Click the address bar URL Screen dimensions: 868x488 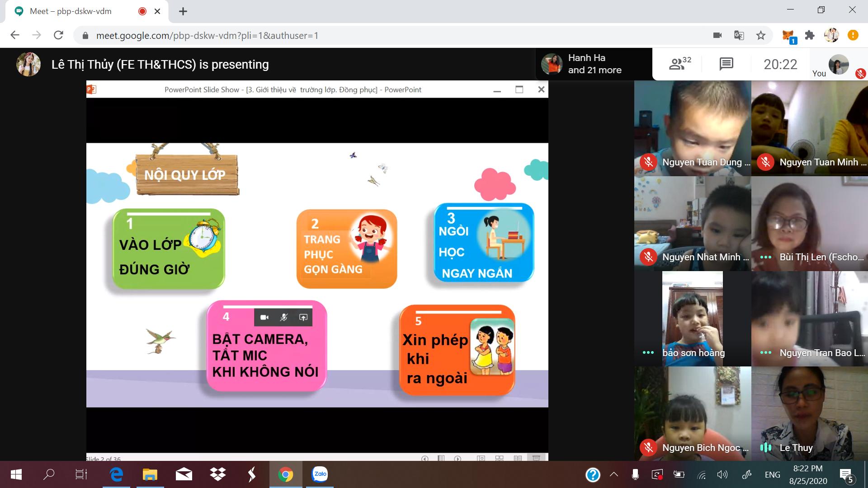207,36
